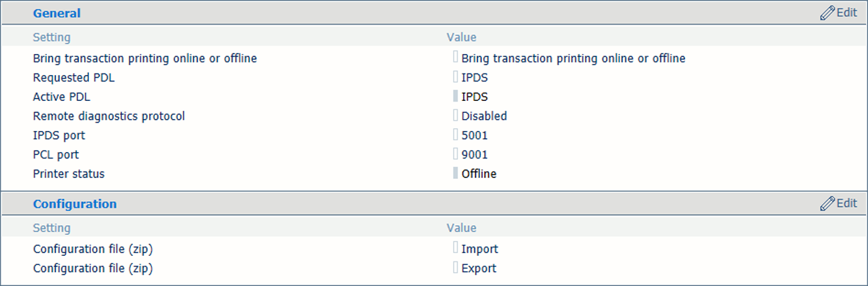
Task: Select the Printer status Offline value
Action: click(479, 174)
